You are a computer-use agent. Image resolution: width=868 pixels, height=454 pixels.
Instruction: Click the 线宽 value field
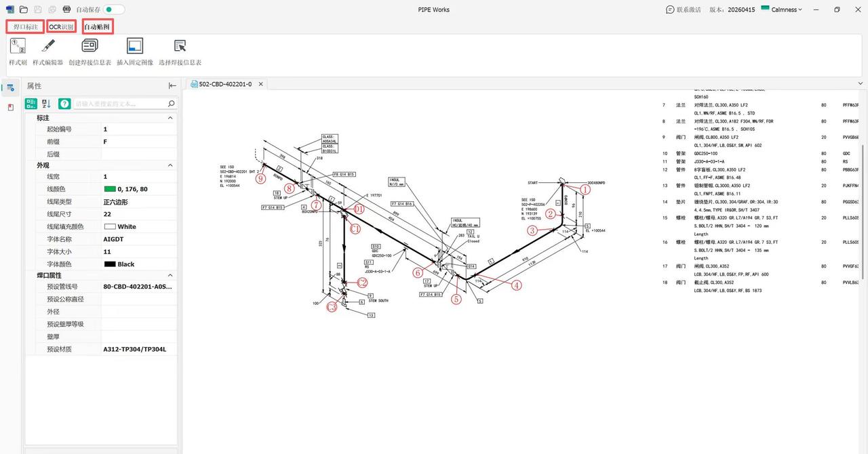coord(139,177)
